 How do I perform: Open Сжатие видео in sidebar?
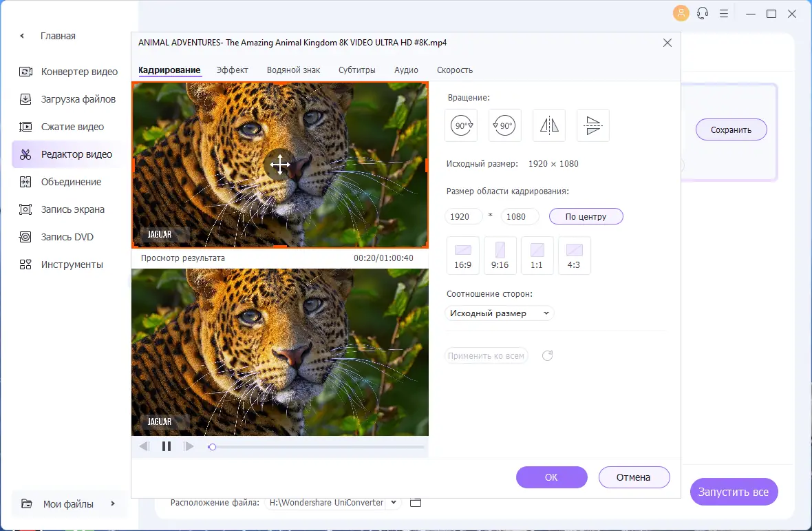[68, 127]
